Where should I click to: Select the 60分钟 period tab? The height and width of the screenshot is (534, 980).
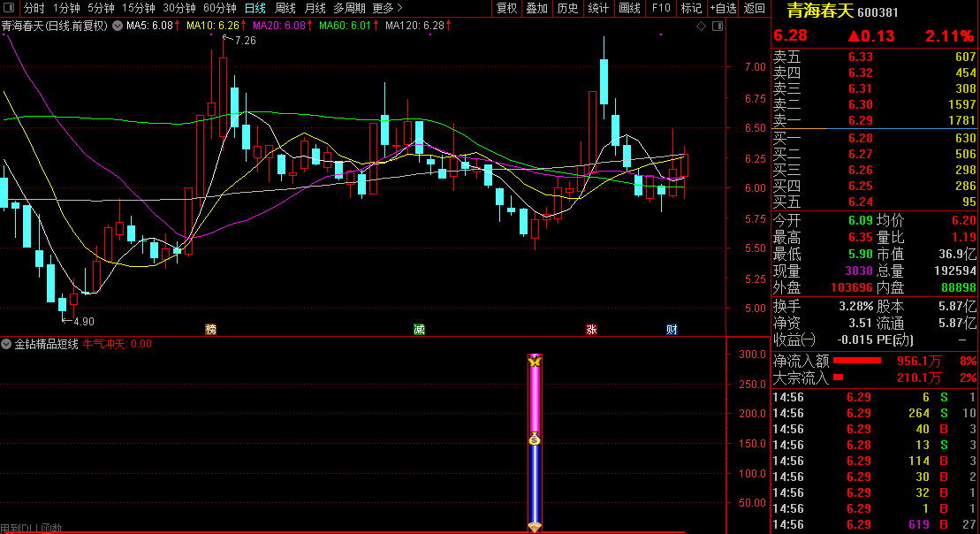point(219,8)
